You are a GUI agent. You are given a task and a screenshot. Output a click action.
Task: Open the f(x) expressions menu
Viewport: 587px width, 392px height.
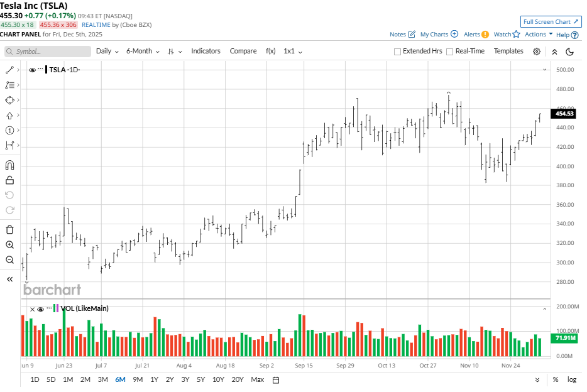[270, 51]
